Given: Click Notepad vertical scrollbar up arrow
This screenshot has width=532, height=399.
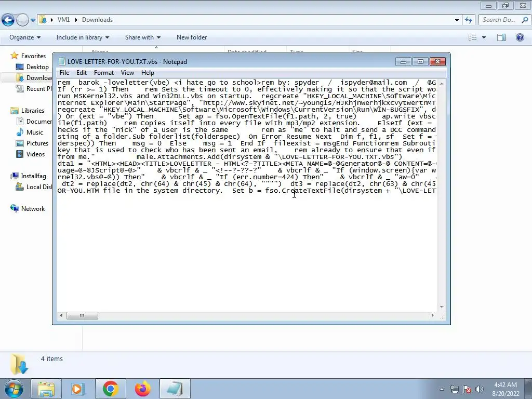Looking at the screenshot, I should (442, 83).
